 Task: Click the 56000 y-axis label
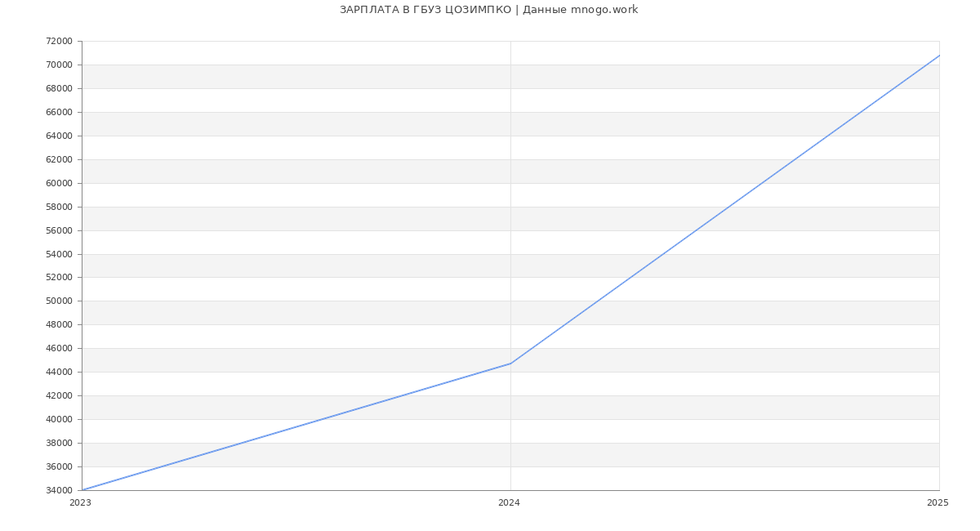(60, 231)
